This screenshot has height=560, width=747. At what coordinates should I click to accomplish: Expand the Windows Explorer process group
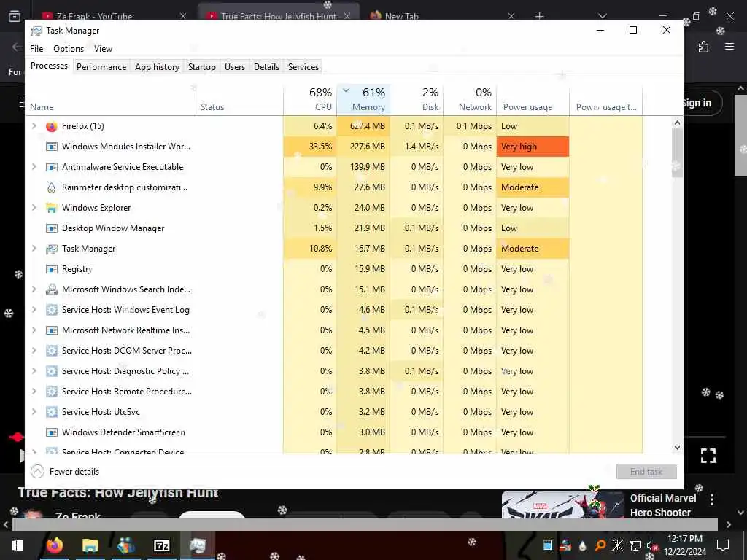pyautogui.click(x=34, y=208)
